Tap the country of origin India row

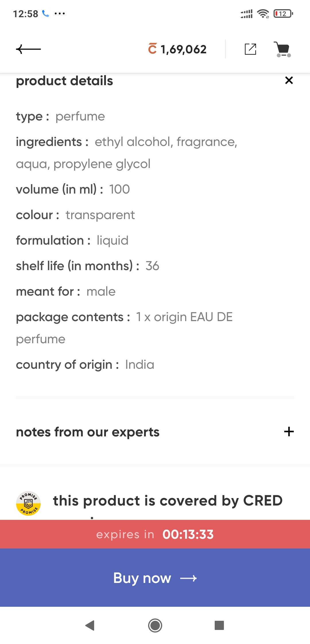click(85, 365)
